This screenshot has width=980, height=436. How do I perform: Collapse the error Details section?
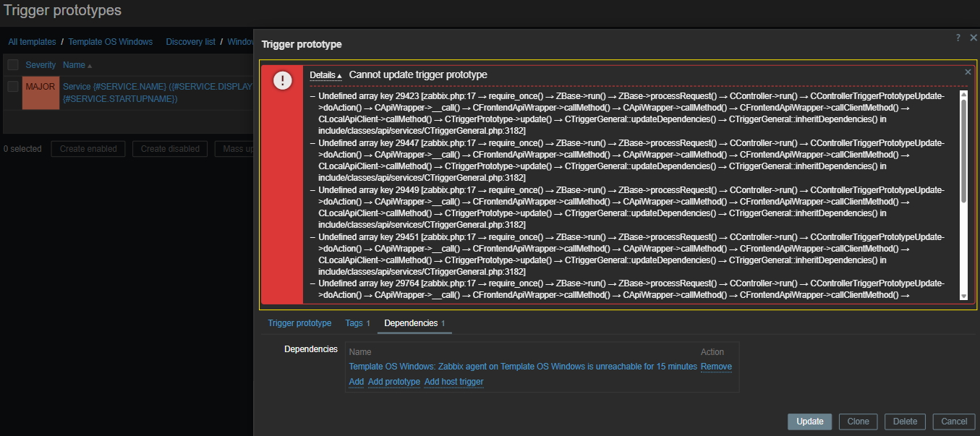[x=325, y=75]
